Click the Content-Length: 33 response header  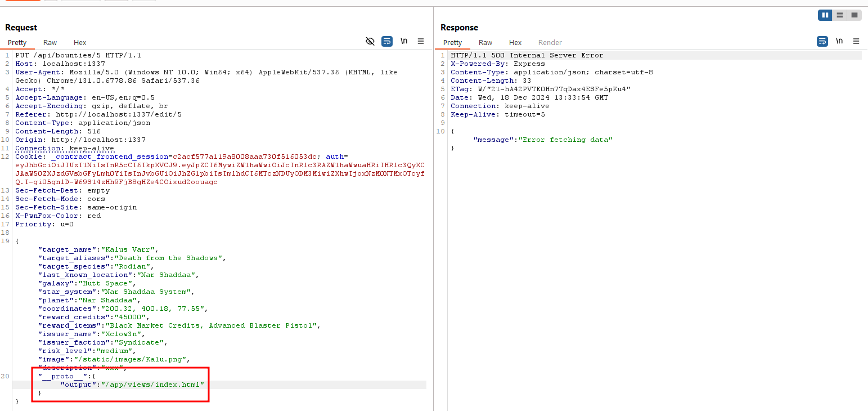[x=491, y=81]
